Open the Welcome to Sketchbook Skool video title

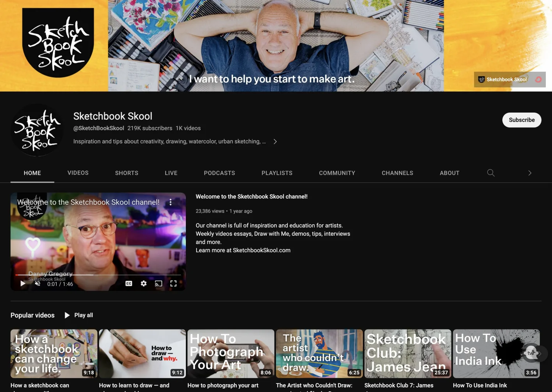click(251, 197)
